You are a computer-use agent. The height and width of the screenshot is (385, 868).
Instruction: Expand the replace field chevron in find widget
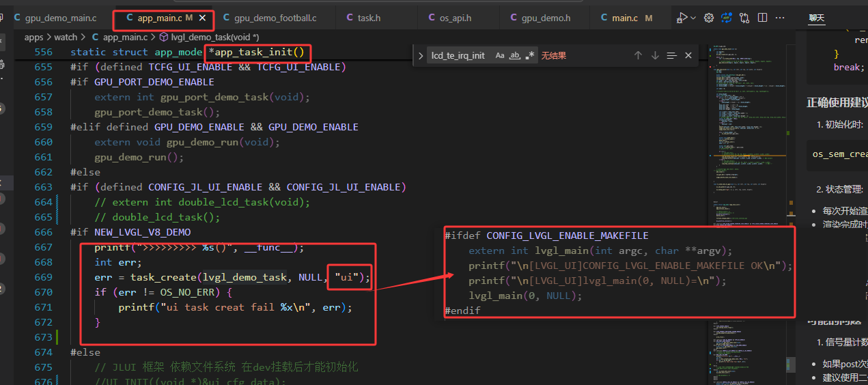(x=419, y=55)
